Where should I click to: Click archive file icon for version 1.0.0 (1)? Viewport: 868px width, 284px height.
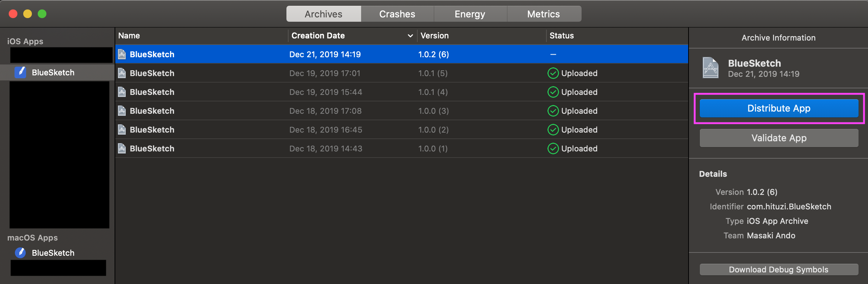122,149
